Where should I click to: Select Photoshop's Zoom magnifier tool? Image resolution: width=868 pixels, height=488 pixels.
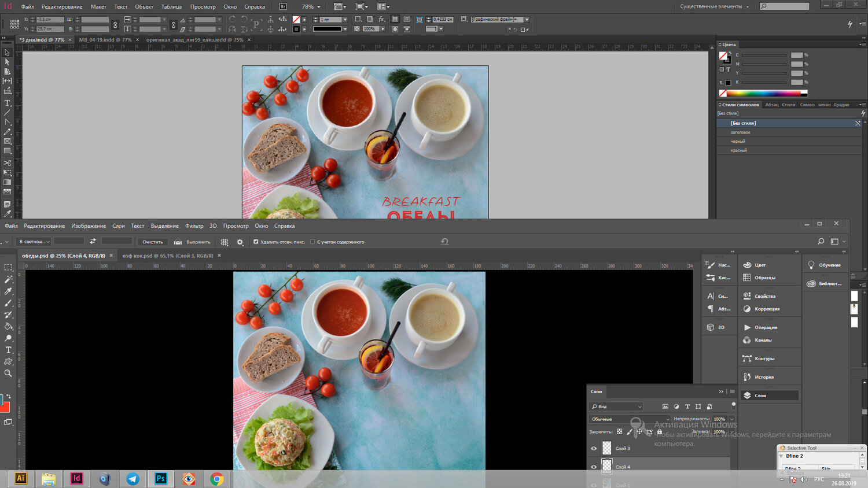tap(8, 374)
